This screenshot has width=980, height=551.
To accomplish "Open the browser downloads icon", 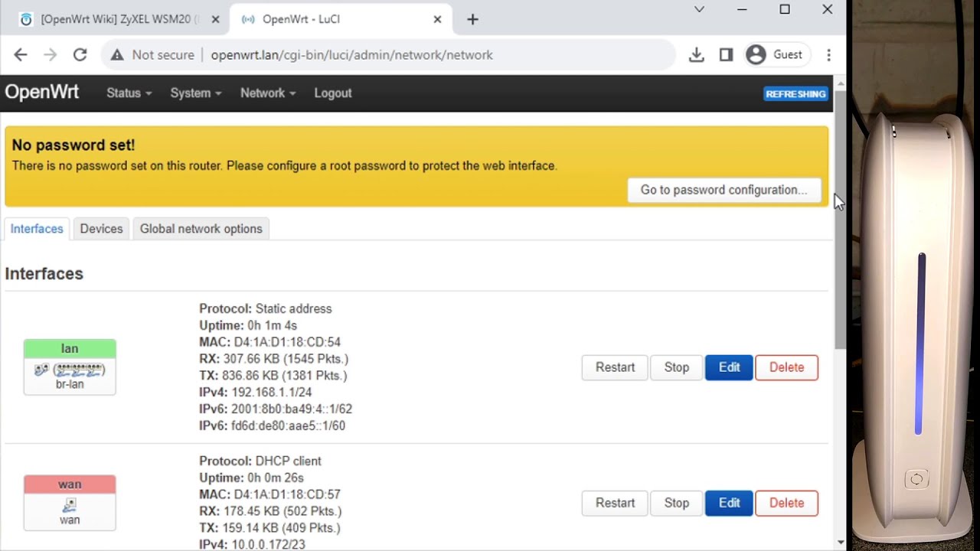I will (696, 54).
